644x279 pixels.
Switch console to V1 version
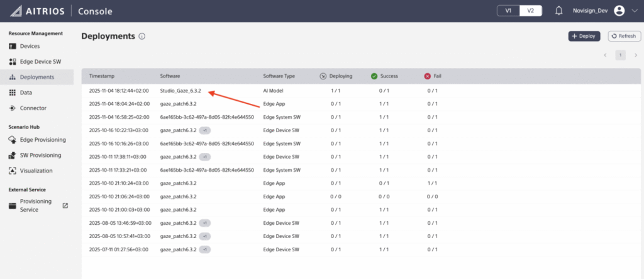click(508, 11)
